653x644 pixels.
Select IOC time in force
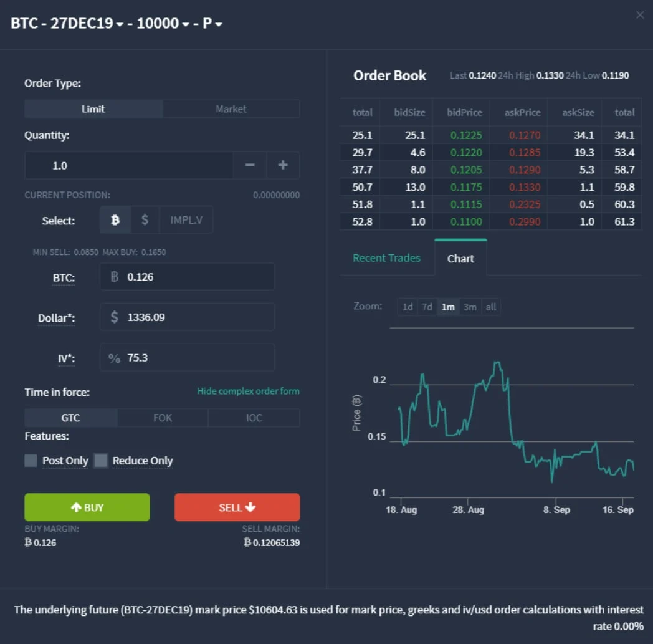point(254,418)
